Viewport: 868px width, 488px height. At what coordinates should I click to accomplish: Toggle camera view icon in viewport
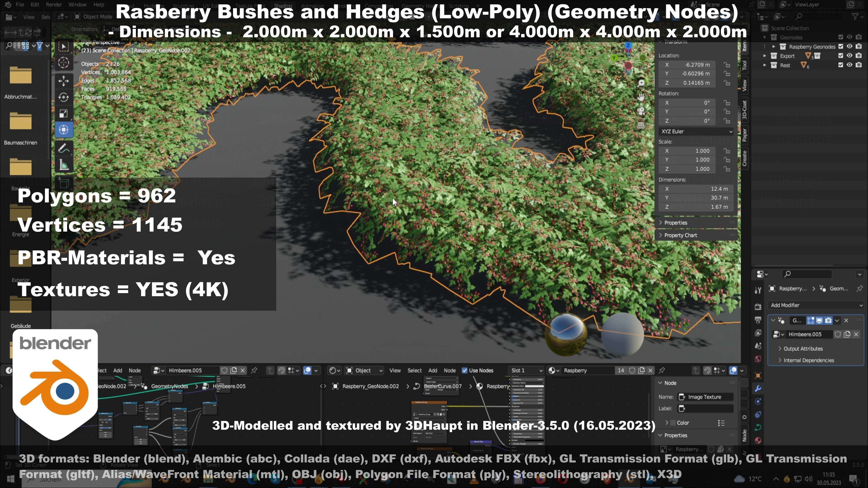tap(641, 111)
